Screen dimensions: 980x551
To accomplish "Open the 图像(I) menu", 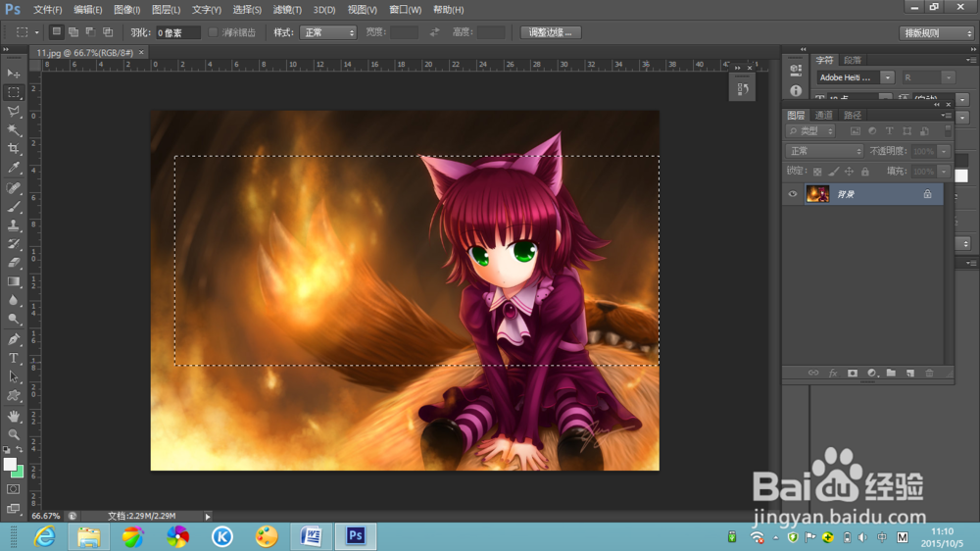I will pyautogui.click(x=126, y=10).
